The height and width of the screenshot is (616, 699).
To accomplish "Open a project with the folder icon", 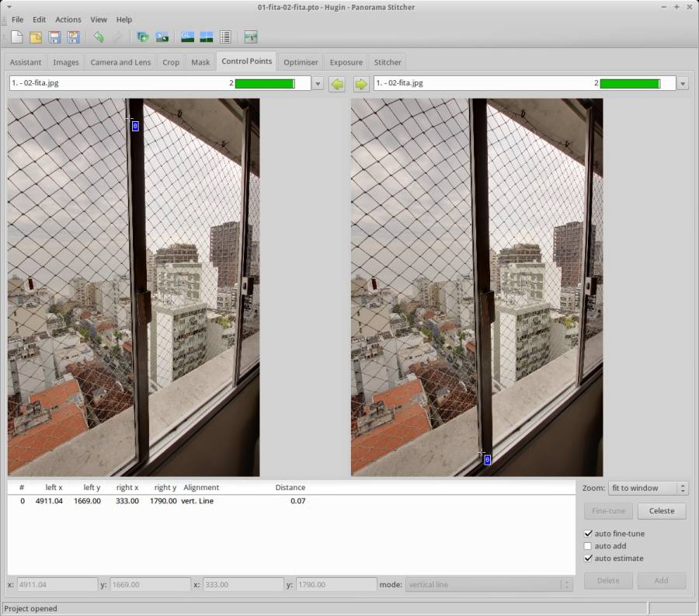I will 36,37.
